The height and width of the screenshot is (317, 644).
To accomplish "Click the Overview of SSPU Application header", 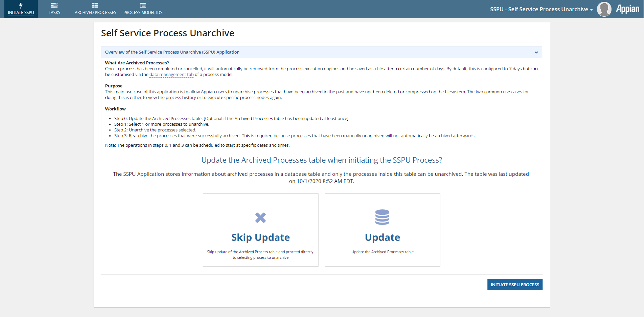I will coord(321,52).
